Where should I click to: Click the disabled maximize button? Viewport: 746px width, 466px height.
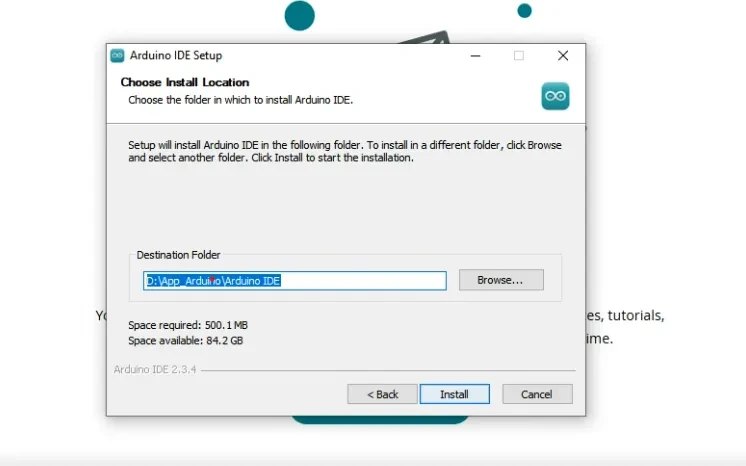coord(519,56)
